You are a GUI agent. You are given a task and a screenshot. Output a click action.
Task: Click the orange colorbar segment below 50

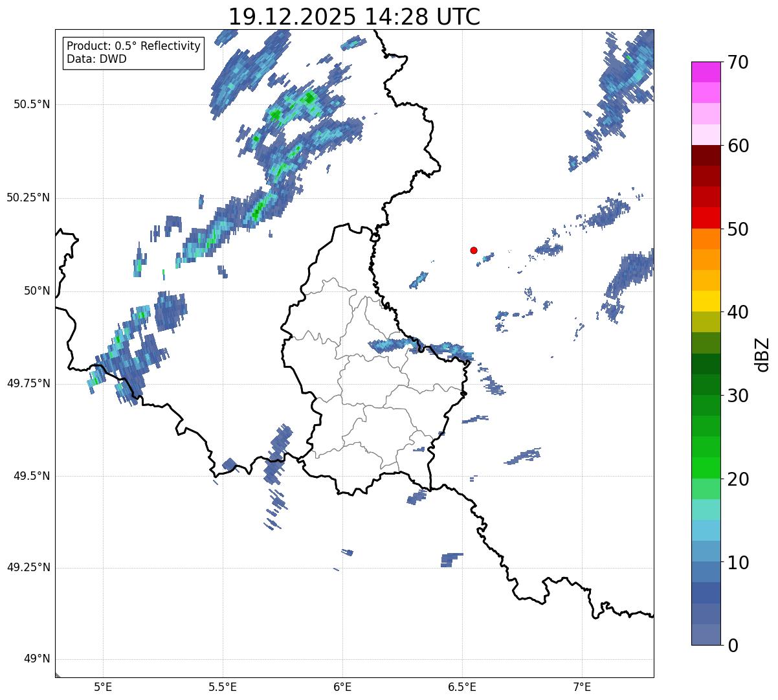(706, 239)
